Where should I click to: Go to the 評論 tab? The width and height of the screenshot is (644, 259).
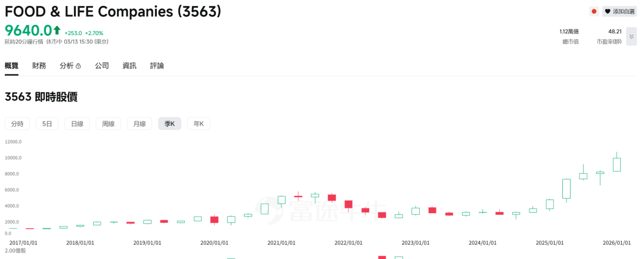click(157, 65)
